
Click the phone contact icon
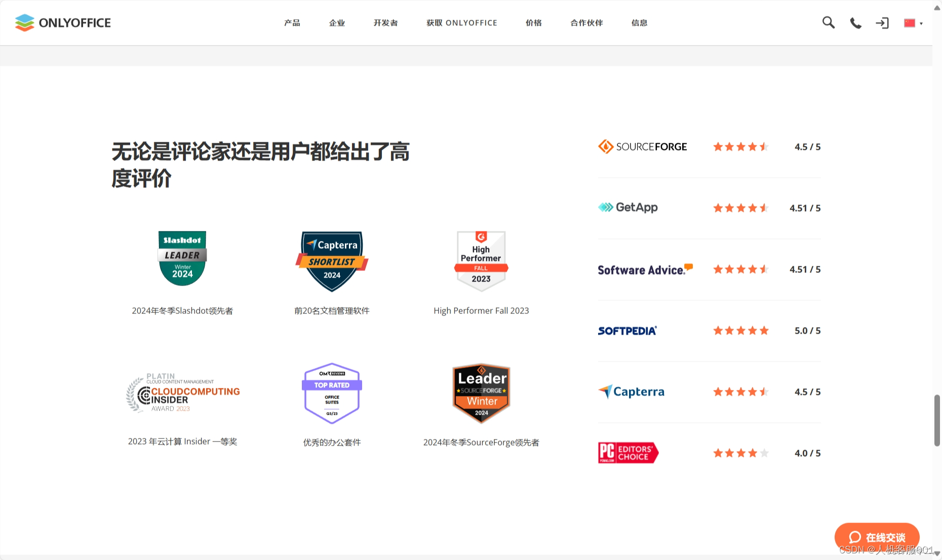pos(855,23)
